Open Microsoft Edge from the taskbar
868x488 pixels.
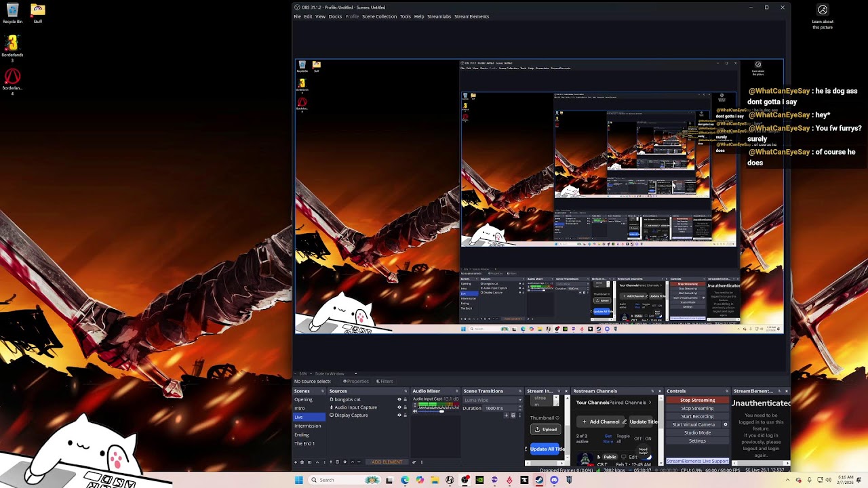(405, 480)
